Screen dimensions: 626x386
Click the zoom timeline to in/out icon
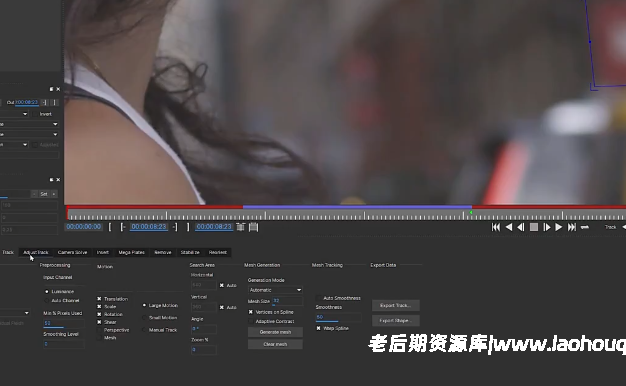coord(240,227)
